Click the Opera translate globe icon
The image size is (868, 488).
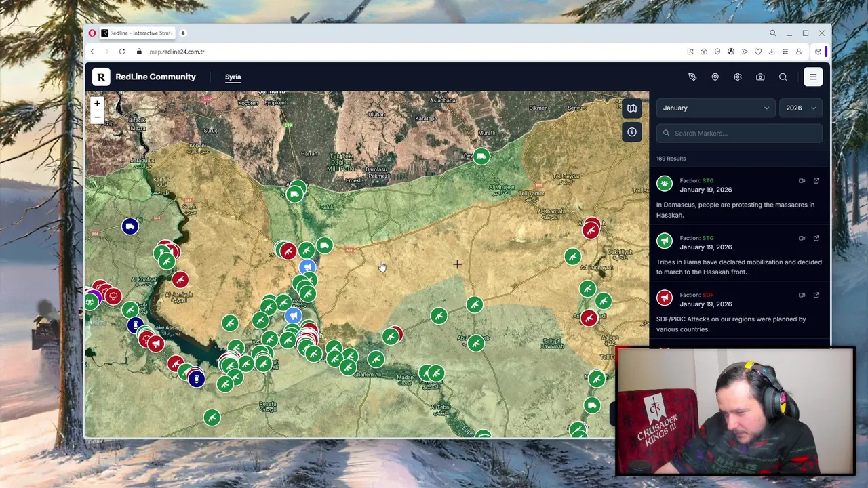pos(731,52)
